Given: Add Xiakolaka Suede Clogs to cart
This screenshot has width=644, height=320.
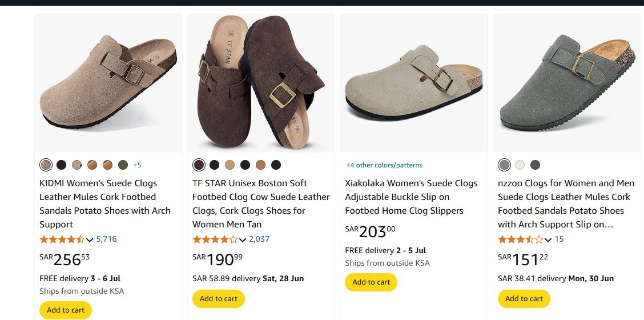Looking at the screenshot, I should point(371,282).
